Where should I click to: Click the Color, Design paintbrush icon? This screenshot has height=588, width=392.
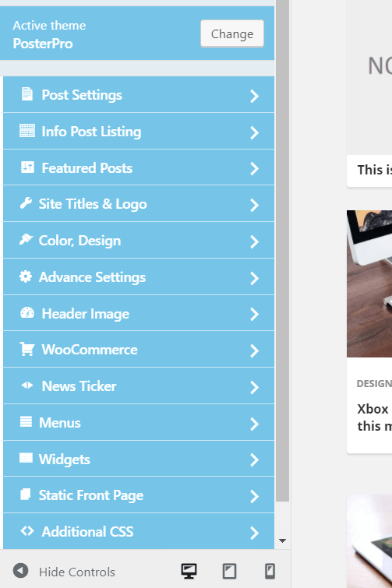click(26, 240)
